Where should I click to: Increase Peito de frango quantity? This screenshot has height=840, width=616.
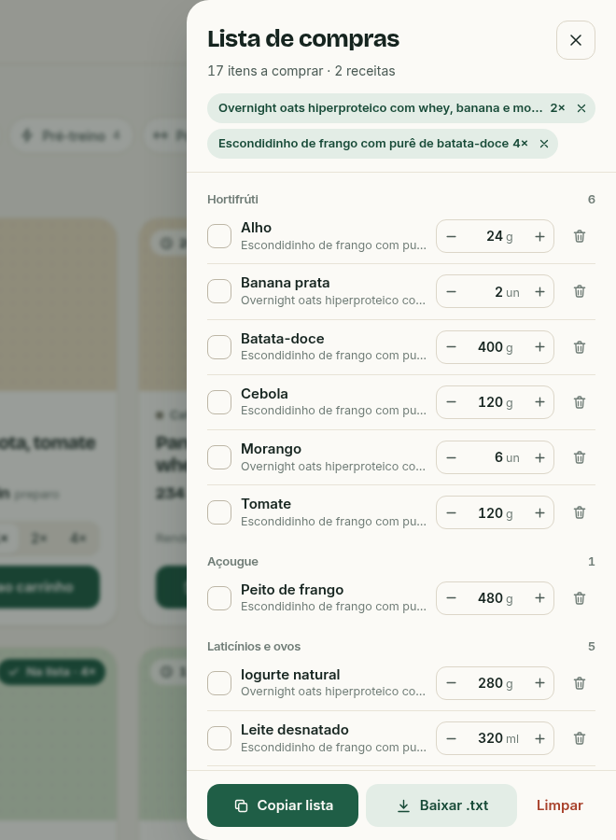click(540, 598)
